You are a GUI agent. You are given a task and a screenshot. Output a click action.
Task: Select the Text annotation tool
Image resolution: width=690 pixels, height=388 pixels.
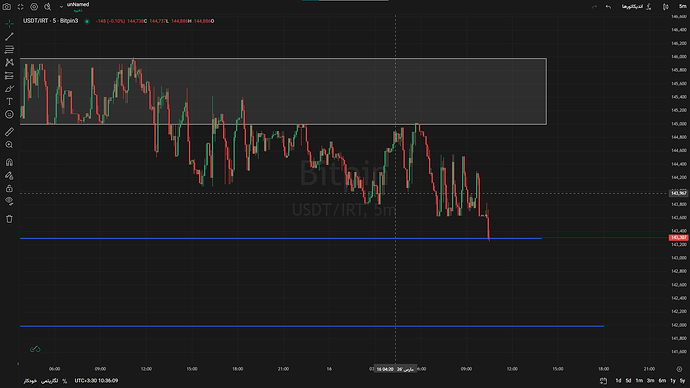pos(9,102)
